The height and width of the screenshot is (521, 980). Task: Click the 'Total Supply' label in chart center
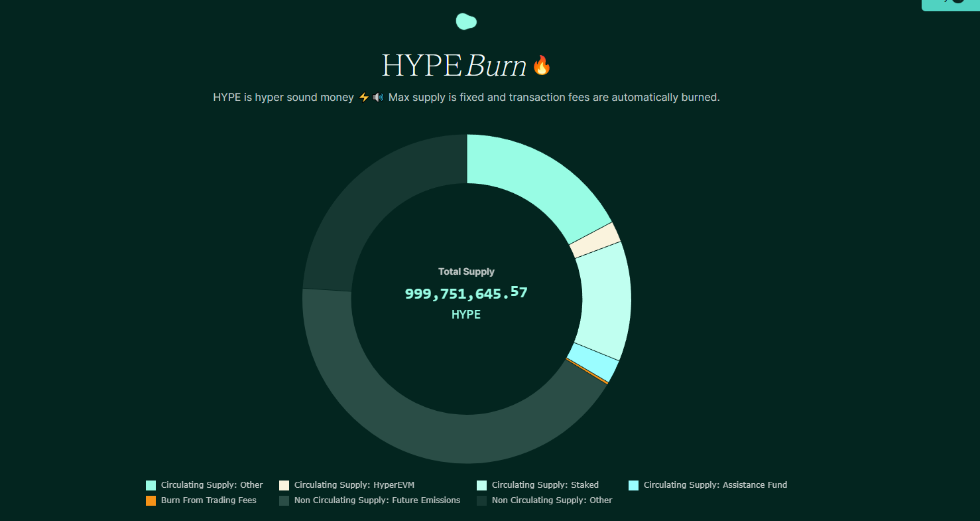(466, 271)
